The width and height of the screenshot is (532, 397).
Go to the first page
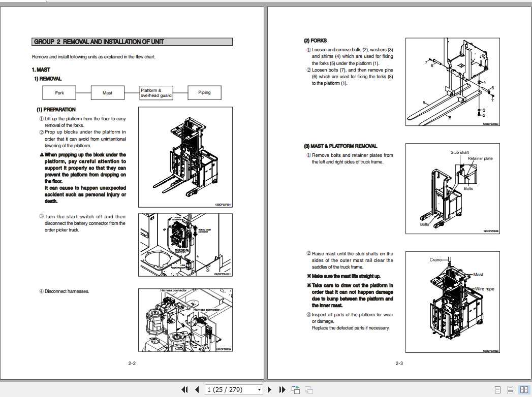tap(184, 390)
